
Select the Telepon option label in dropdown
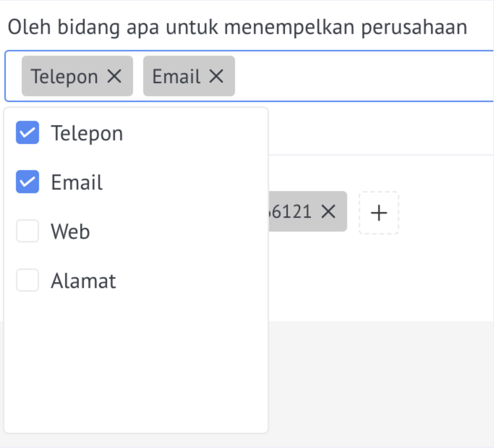point(87,133)
